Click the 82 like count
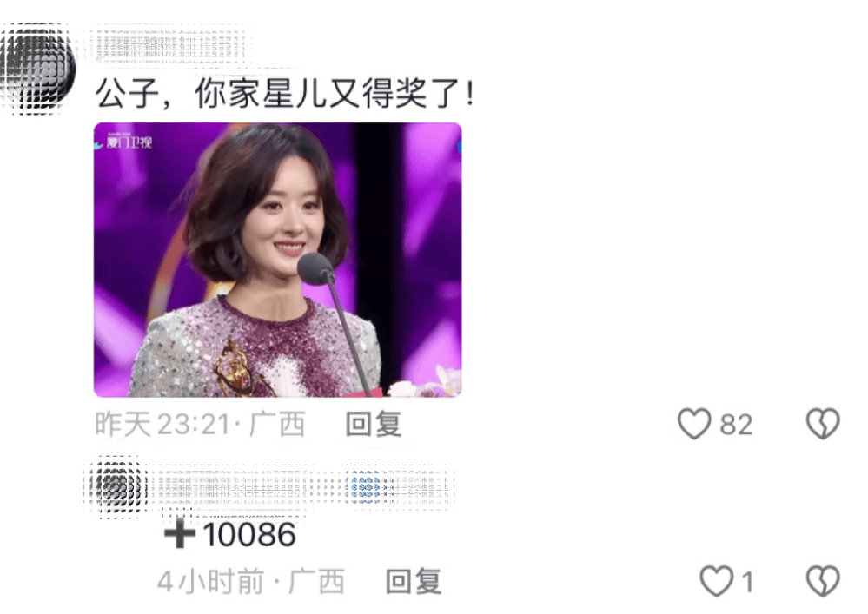 (736, 425)
